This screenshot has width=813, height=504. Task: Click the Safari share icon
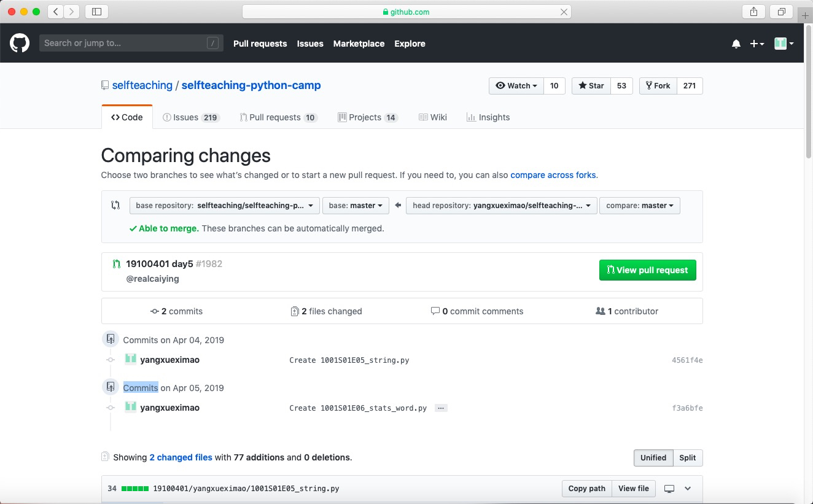(x=753, y=12)
